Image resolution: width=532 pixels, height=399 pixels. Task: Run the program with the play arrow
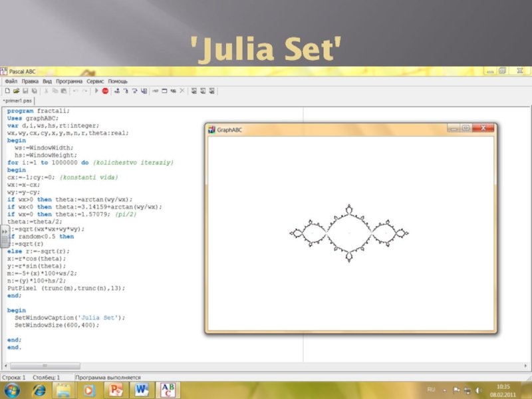[x=96, y=90]
